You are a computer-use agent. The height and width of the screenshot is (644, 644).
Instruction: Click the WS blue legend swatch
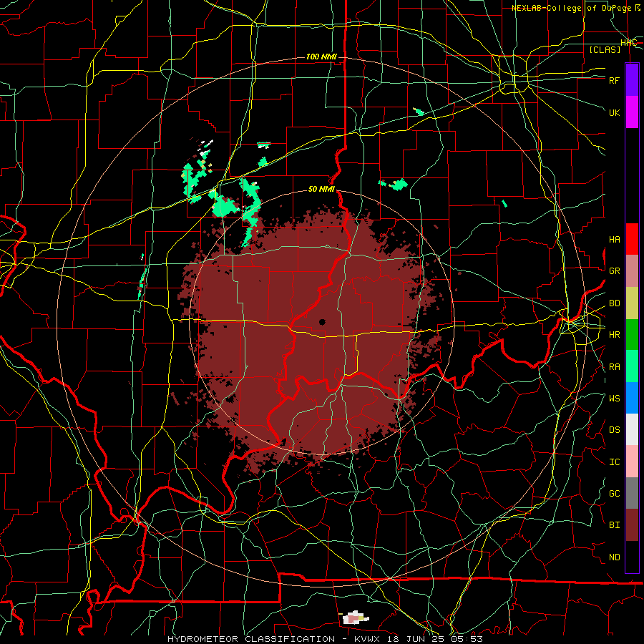632,398
